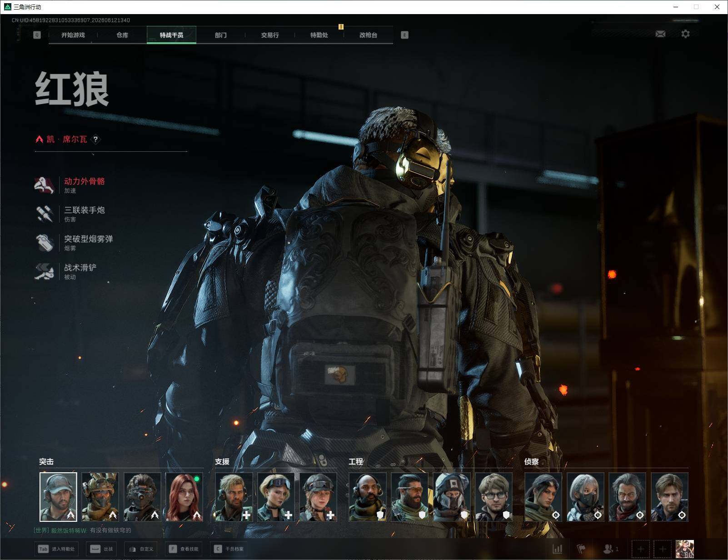Open the player avatar profile picture
Image resolution: width=728 pixels, height=560 pixels.
(x=684, y=549)
